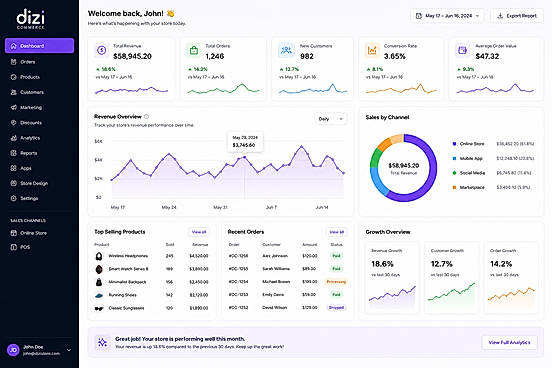Click the Sarah Williams customer name

(276, 269)
